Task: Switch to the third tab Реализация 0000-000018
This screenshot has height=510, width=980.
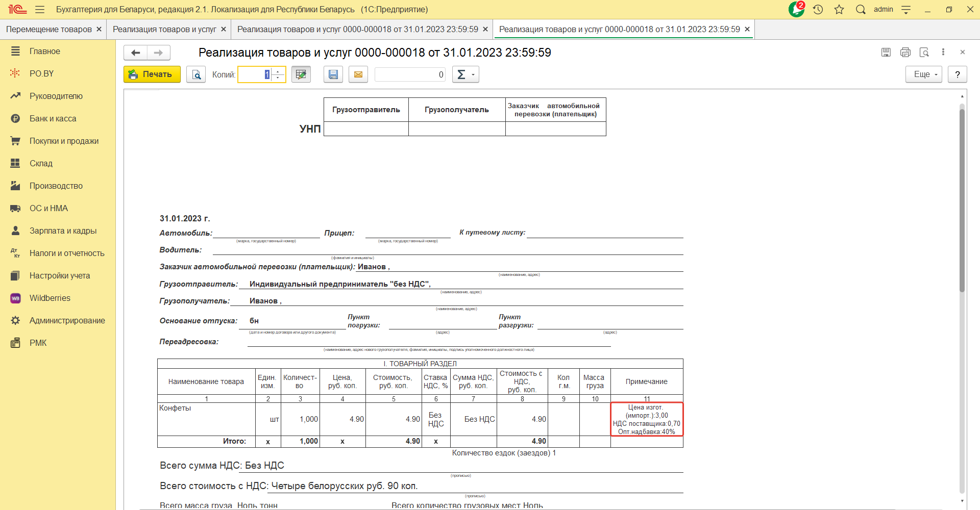Action: click(358, 30)
